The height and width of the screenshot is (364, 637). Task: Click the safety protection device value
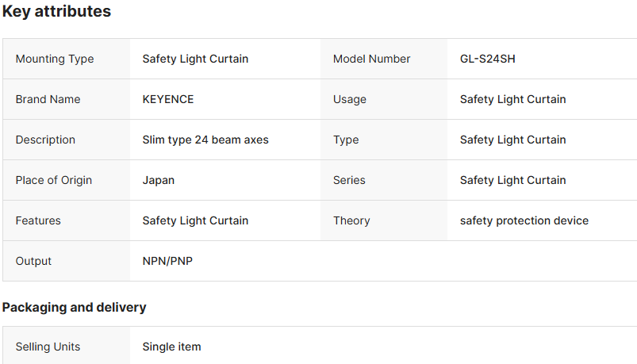tap(524, 220)
